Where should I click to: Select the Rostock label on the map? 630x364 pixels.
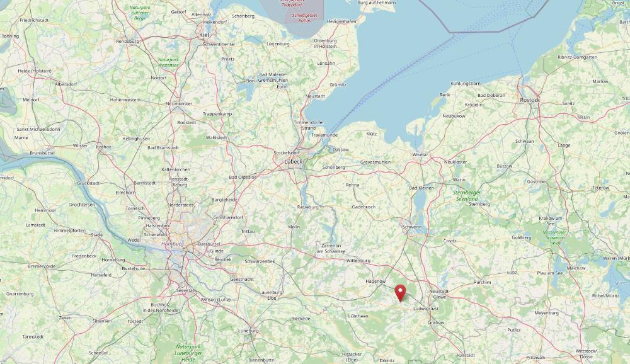530,100
